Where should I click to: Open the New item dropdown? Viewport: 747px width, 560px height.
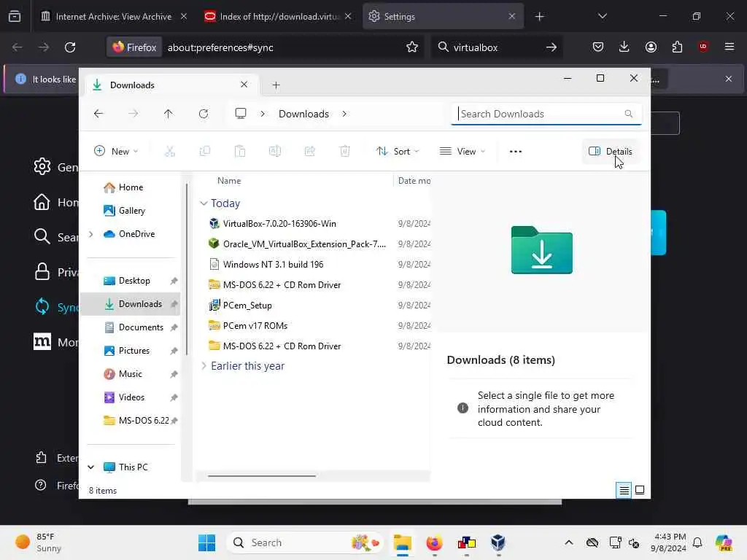(x=116, y=152)
